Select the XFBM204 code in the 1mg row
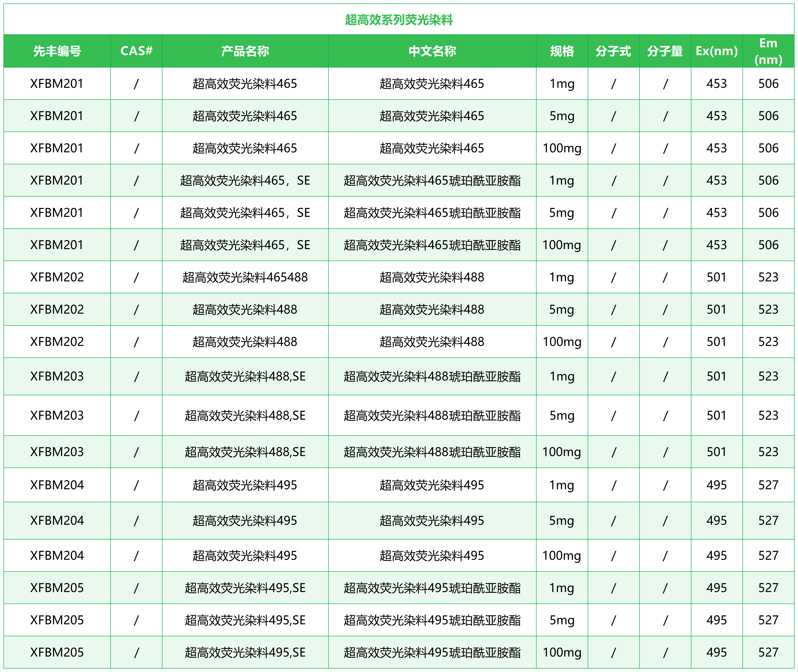This screenshot has height=672, width=798. tap(57, 485)
